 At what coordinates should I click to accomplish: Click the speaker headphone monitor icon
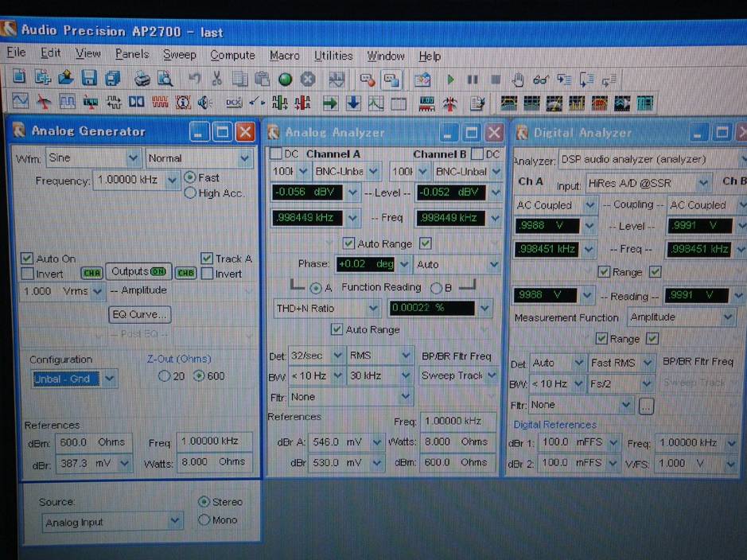click(205, 103)
